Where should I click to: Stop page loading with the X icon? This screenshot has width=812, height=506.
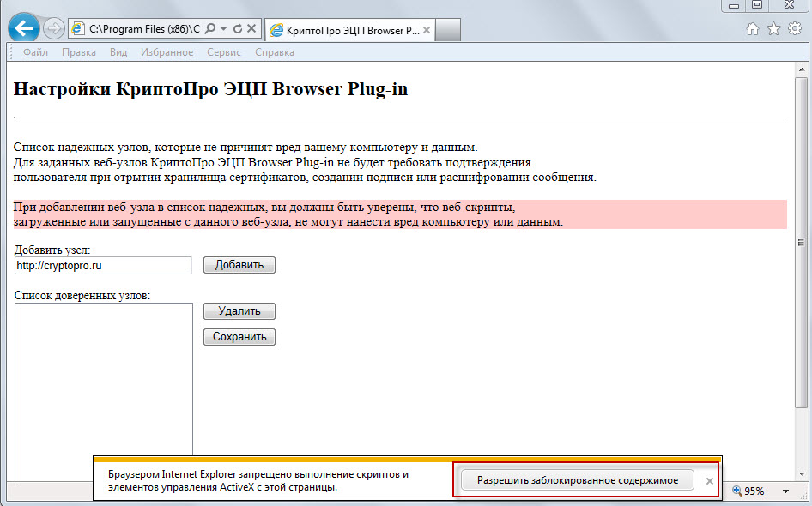(x=251, y=28)
